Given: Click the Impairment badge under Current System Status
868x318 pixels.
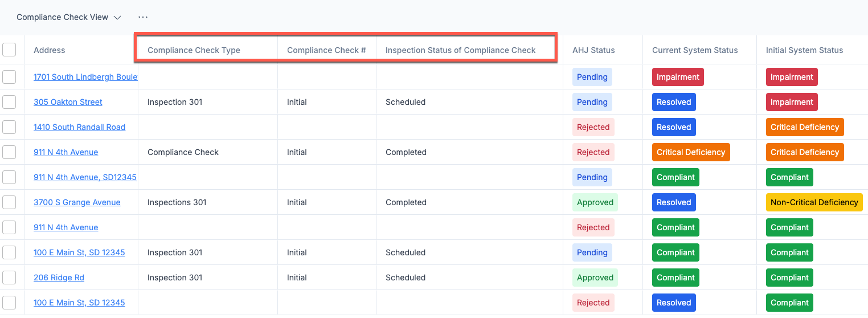Looking at the screenshot, I should click(x=678, y=77).
